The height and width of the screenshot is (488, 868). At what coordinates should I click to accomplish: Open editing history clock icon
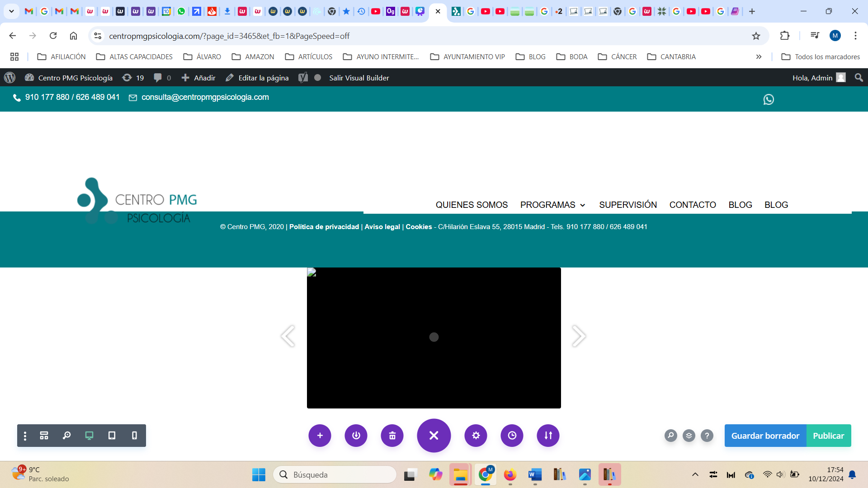512,436
